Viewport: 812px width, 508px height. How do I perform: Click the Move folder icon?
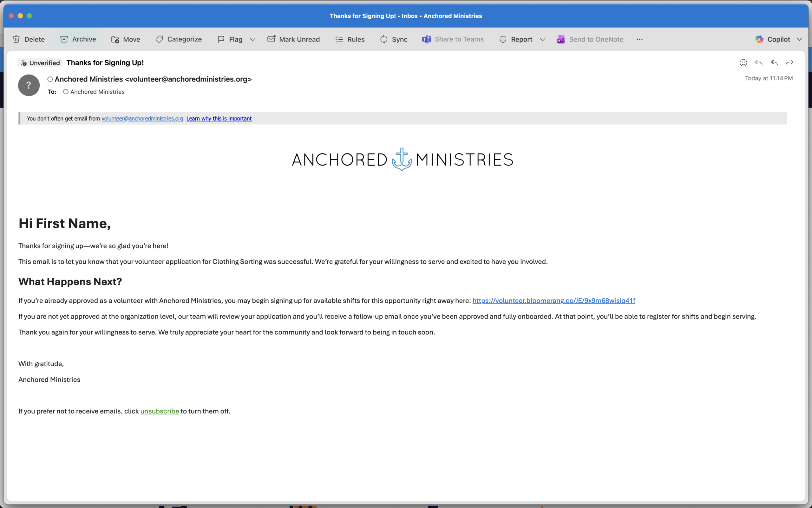pyautogui.click(x=115, y=40)
